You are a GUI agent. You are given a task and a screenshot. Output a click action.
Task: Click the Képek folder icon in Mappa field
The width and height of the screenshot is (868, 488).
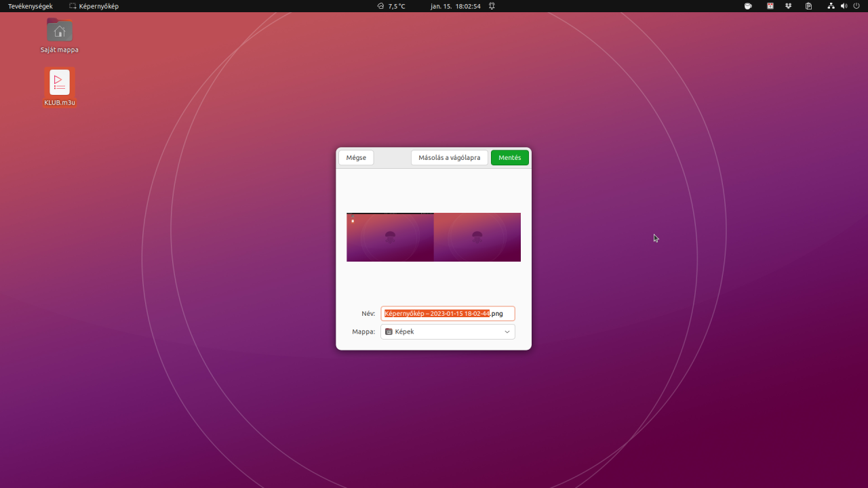coord(389,332)
